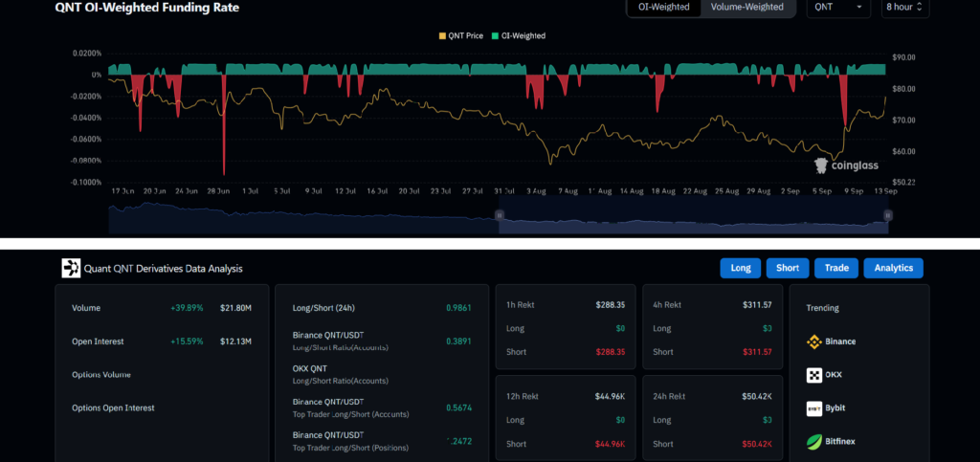Click the OKX QNT Long/Short Ratio row
The image size is (980, 462).
pos(382,375)
